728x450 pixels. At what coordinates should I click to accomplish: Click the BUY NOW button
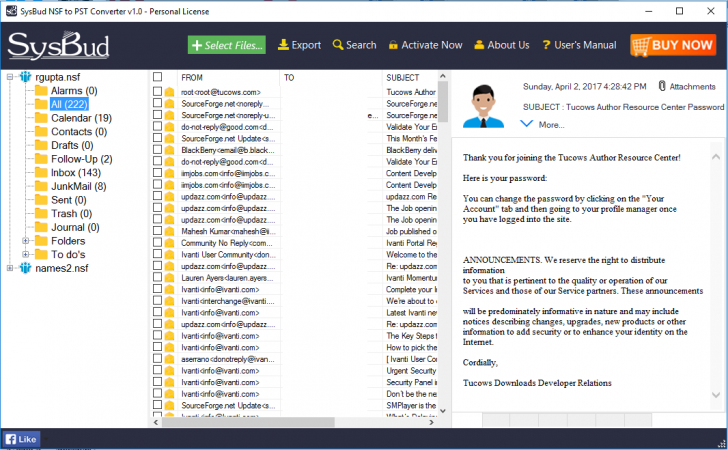(x=673, y=46)
